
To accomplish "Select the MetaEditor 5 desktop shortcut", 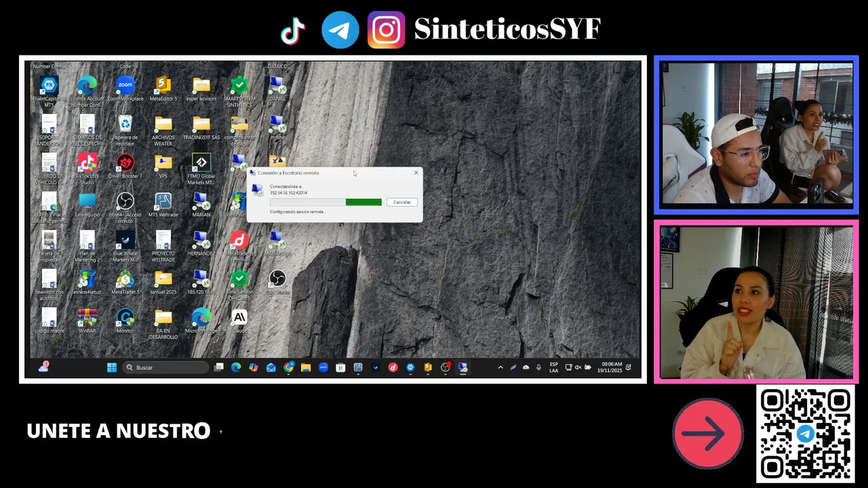I will coord(163,89).
